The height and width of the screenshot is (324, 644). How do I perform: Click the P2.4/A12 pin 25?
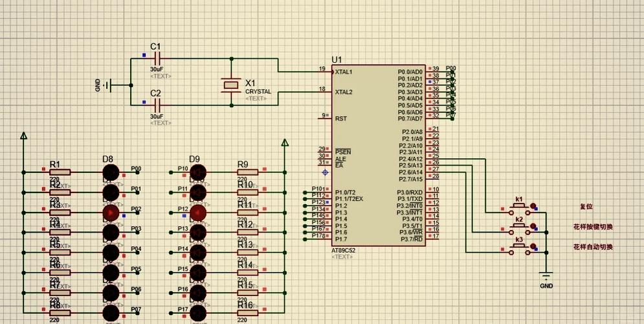[434, 159]
